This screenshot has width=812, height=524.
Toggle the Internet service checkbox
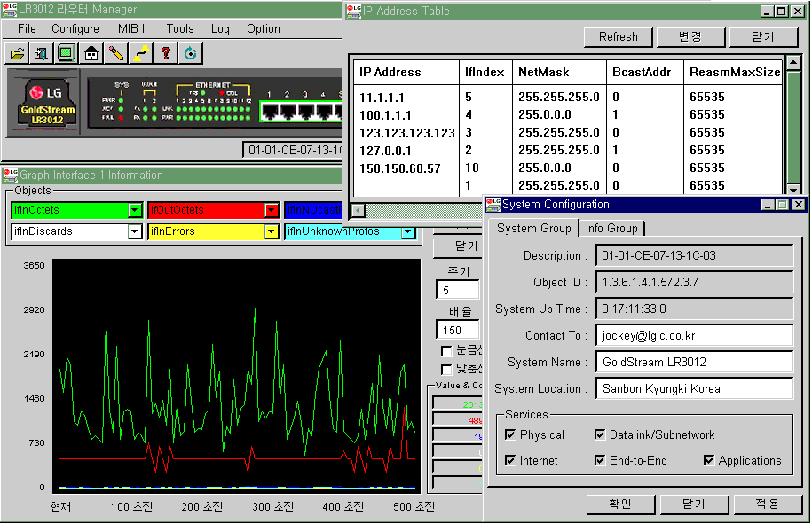(510, 460)
